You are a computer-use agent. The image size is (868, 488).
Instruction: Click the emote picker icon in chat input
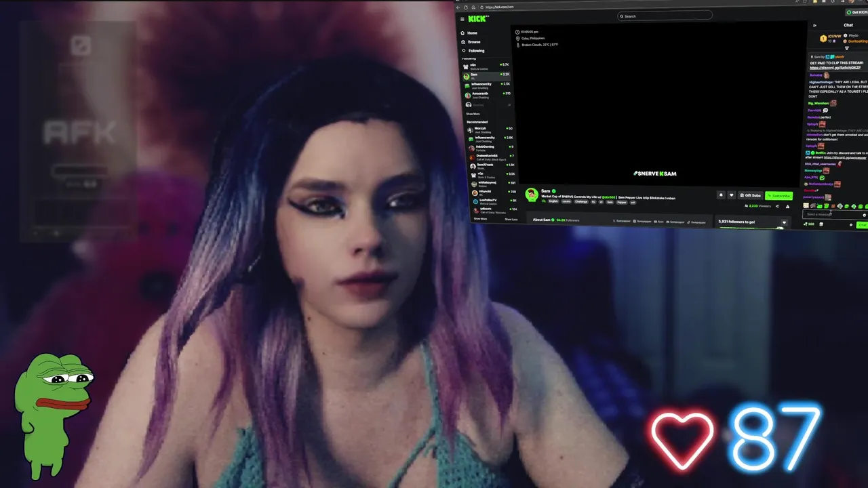(864, 215)
